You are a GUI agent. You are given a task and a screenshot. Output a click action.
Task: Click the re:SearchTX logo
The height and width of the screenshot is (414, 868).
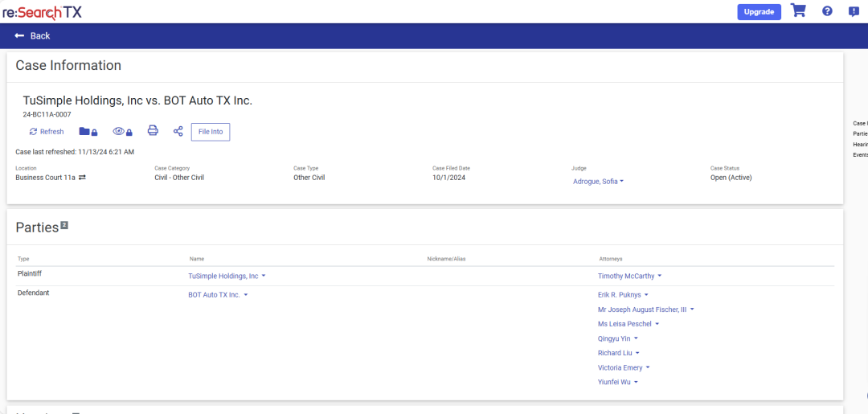pos(41,12)
